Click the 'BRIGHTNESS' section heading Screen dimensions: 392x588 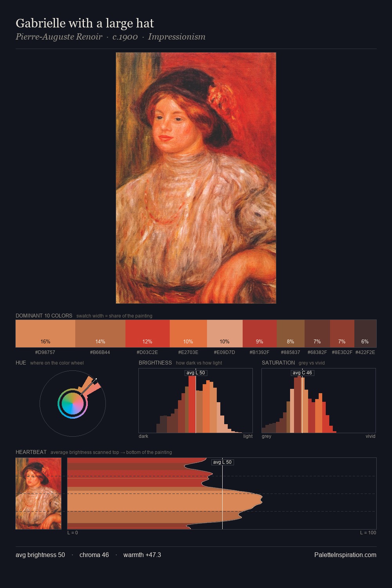click(x=155, y=363)
